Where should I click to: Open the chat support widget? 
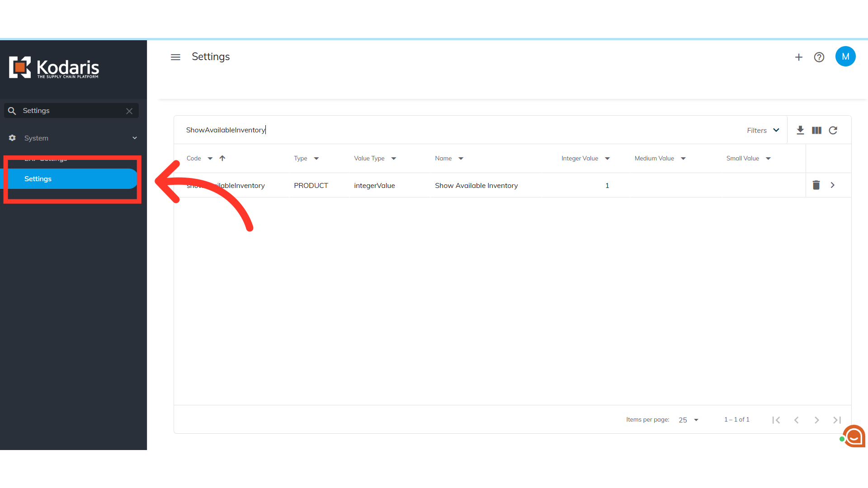(854, 436)
